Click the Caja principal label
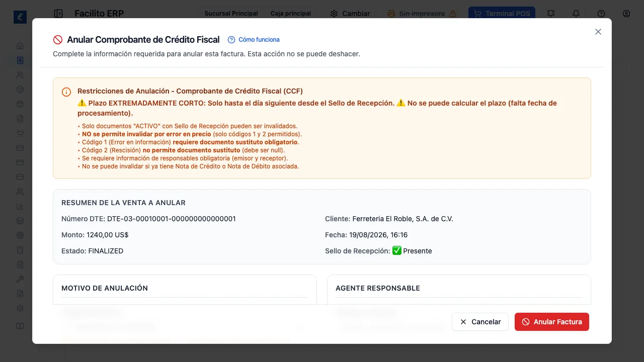The image size is (644, 362). [291, 14]
